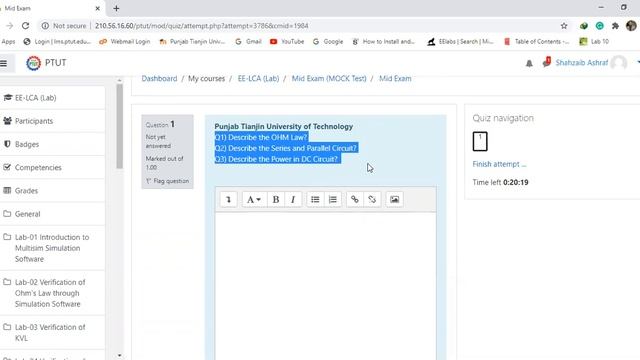Open the Mid Exam breadcrumb link
Screen dimensions: 640x360
395,78
